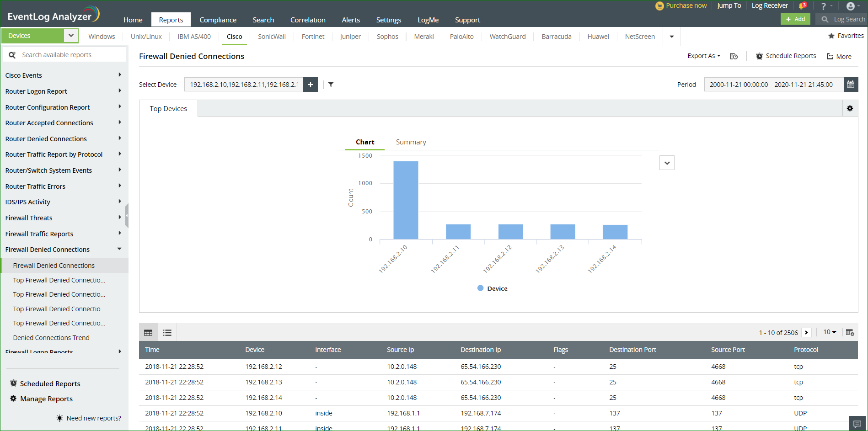Viewport: 868px width, 431px height.
Task: Select the Fortinet device tab
Action: [x=313, y=37]
